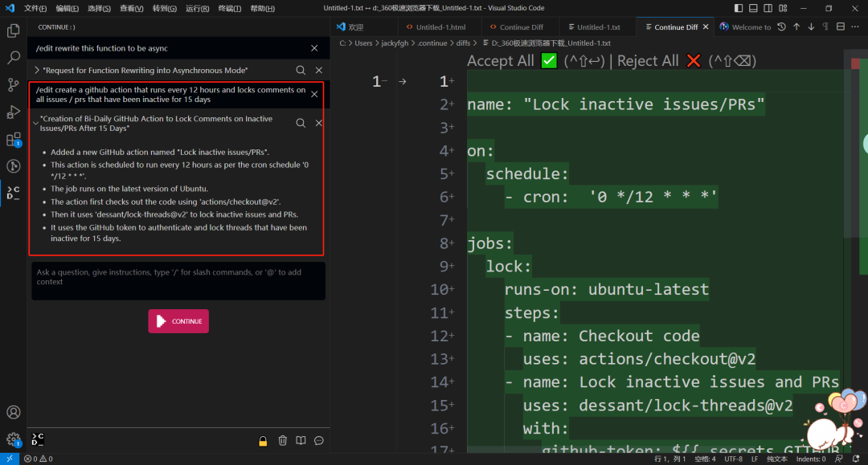Remove the "/edit rewrite this function" message
This screenshot has width=868, height=465.
click(x=314, y=48)
